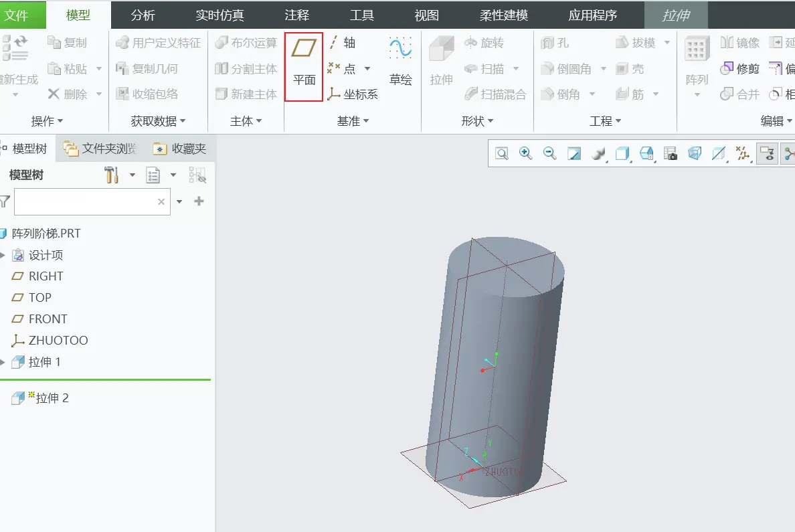Open the tree settings hammer icon
This screenshot has width=795, height=532.
(112, 175)
